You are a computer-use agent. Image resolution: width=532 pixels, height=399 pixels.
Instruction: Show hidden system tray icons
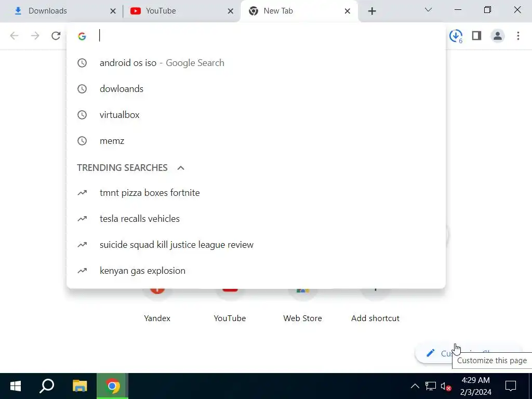pyautogui.click(x=415, y=386)
